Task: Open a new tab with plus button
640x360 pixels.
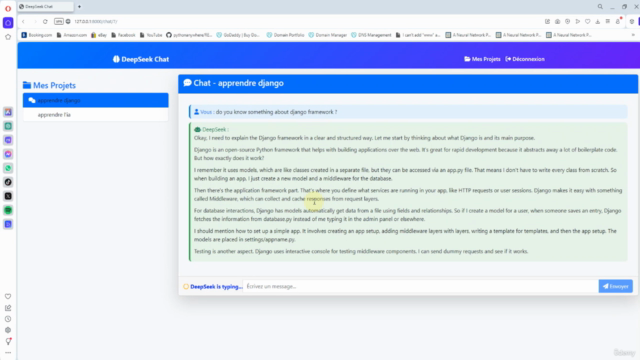Action: coord(79,7)
